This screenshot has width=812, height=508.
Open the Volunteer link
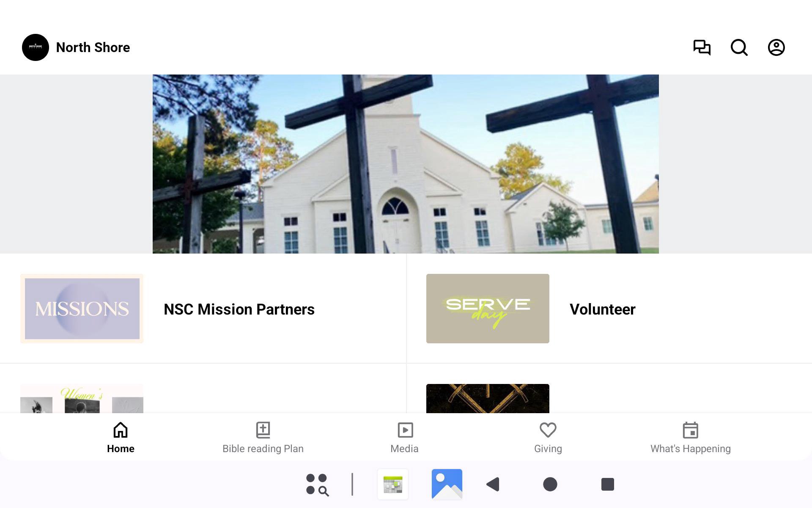[602, 309]
